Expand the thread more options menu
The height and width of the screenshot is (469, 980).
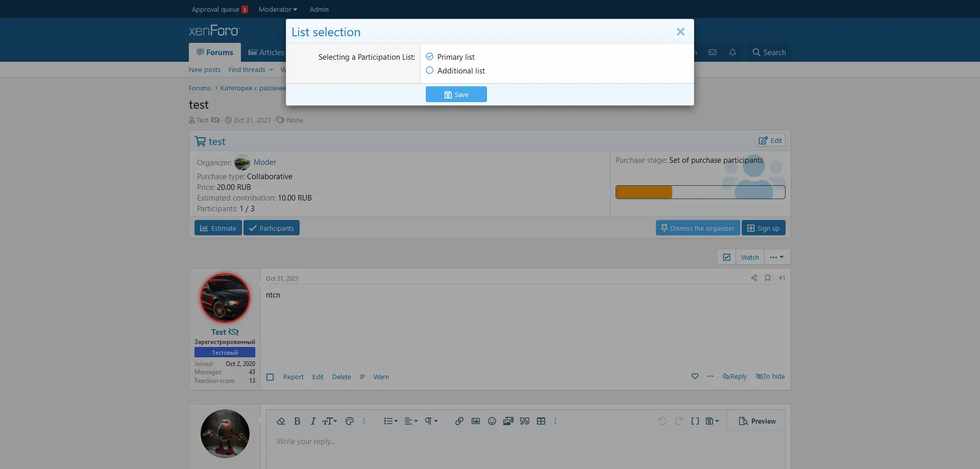(x=777, y=257)
